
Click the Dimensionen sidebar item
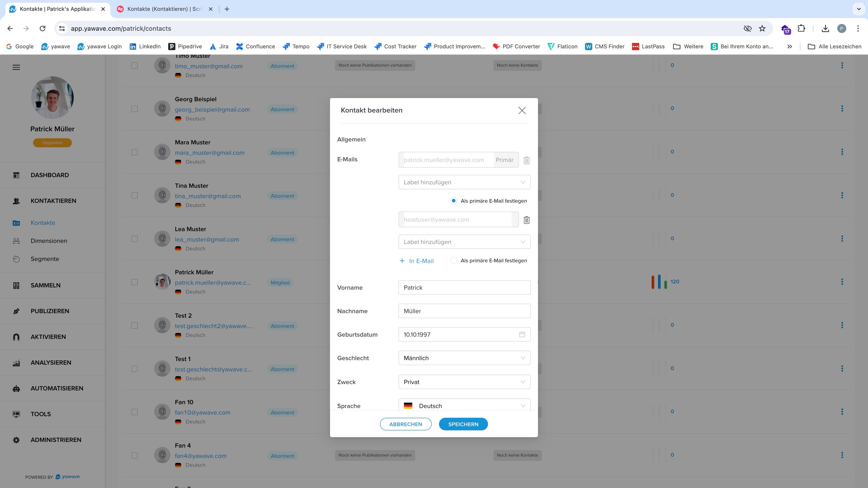(49, 241)
